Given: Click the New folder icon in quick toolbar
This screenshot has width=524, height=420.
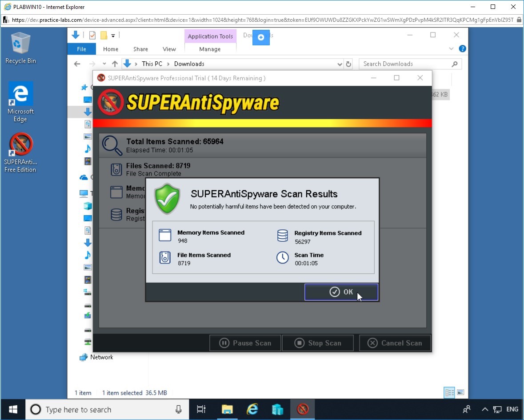Looking at the screenshot, I should pos(104,35).
